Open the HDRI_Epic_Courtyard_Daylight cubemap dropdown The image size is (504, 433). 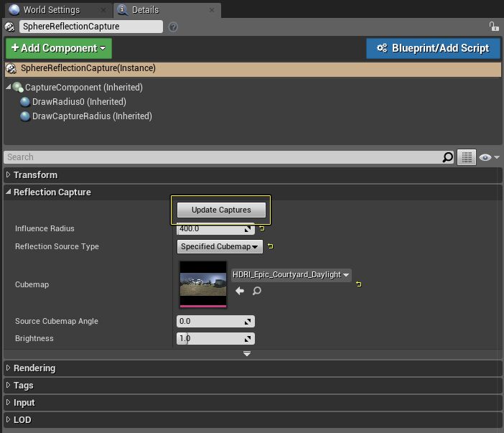pyautogui.click(x=291, y=274)
